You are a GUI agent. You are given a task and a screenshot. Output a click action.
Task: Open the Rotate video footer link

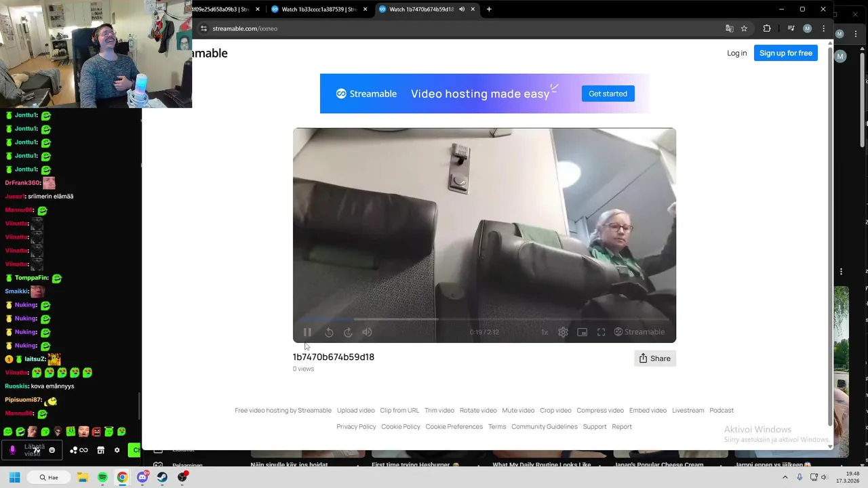(478, 410)
